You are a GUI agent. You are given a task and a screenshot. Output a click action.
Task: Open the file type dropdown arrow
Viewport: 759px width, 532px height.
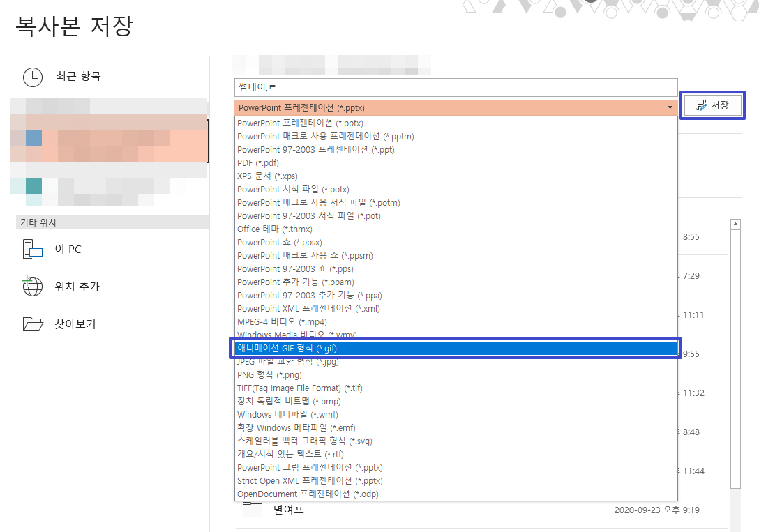670,107
